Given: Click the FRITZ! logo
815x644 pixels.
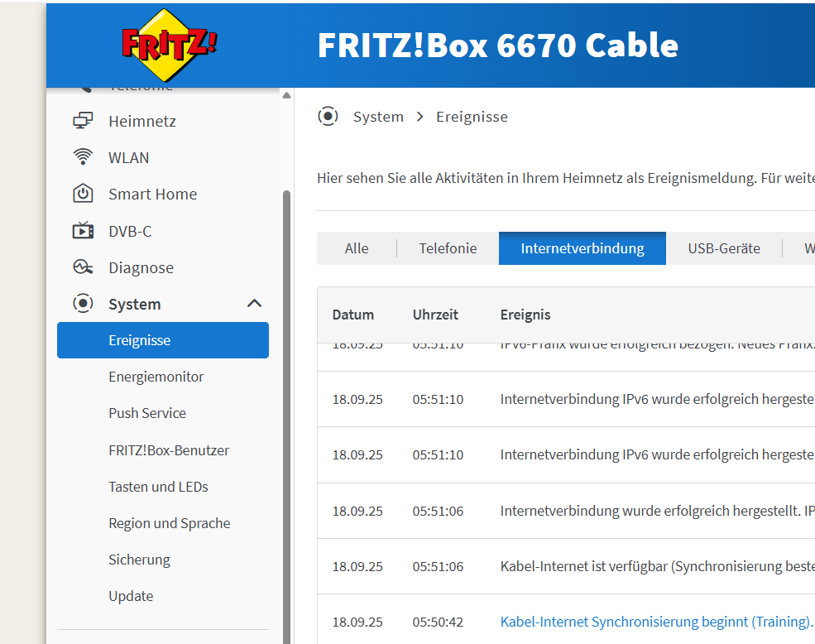Looking at the screenshot, I should click(170, 46).
